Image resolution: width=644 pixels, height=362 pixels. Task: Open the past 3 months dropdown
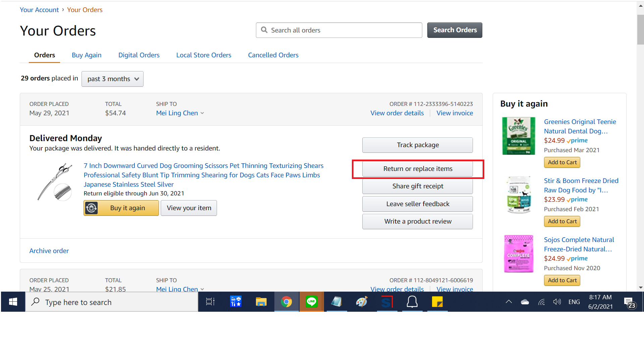[x=112, y=79]
